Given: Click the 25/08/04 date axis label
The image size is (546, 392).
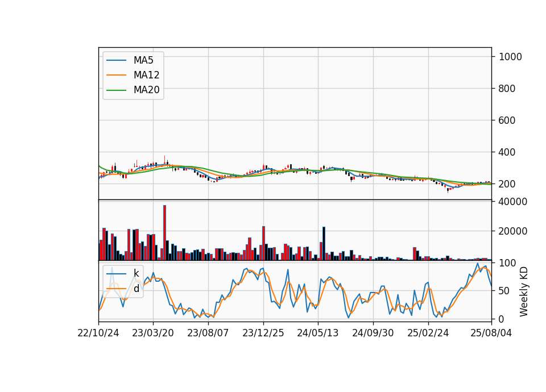Looking at the screenshot, I should [x=491, y=333].
